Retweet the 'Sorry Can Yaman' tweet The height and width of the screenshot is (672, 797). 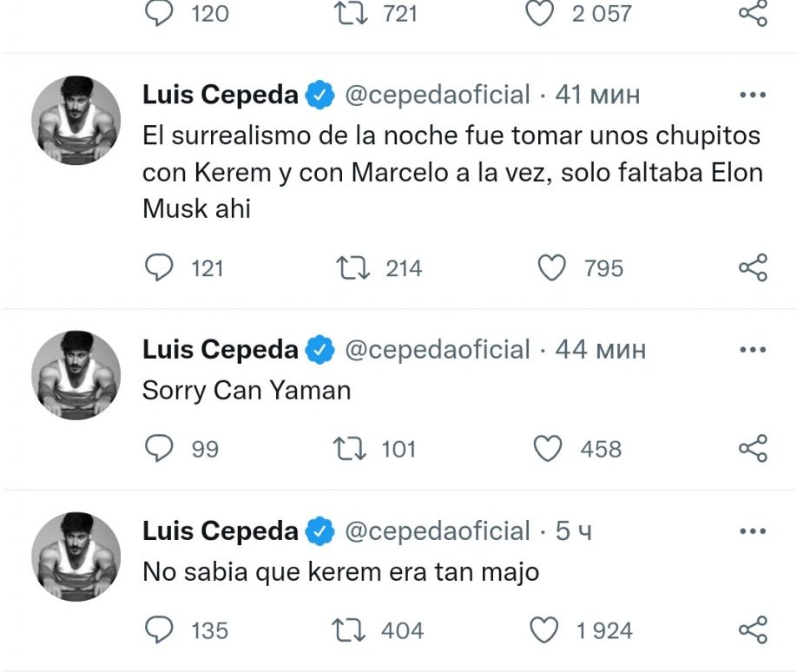(349, 448)
